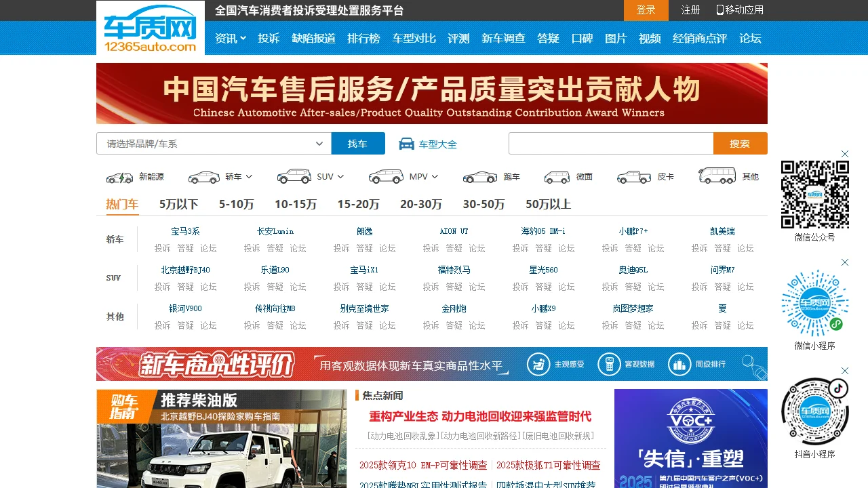This screenshot has height=488, width=868.
Task: Click the 抖音小程序 QR code thumbnail
Action: 814,412
